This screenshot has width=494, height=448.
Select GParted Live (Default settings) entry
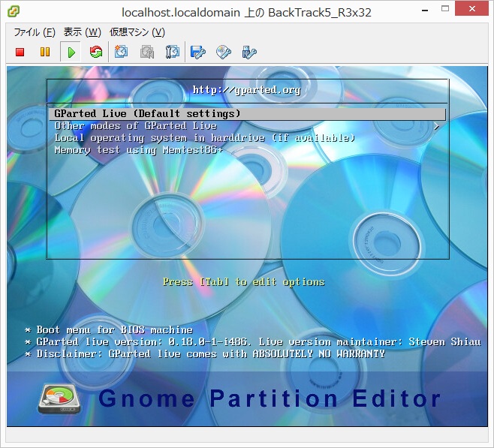pyautogui.click(x=247, y=114)
